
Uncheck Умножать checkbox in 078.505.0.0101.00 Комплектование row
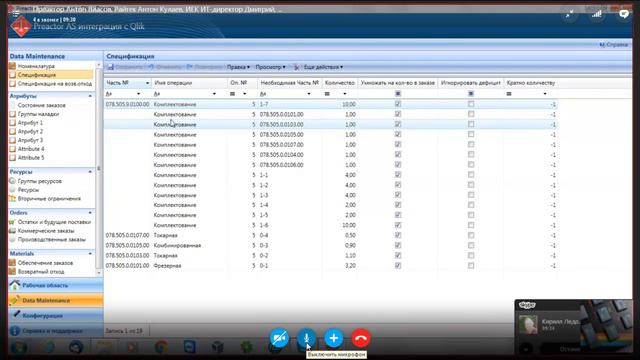pos(398,114)
